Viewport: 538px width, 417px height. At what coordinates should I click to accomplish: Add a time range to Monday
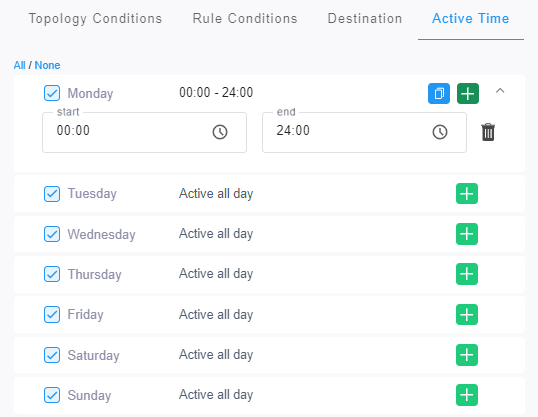[468, 93]
